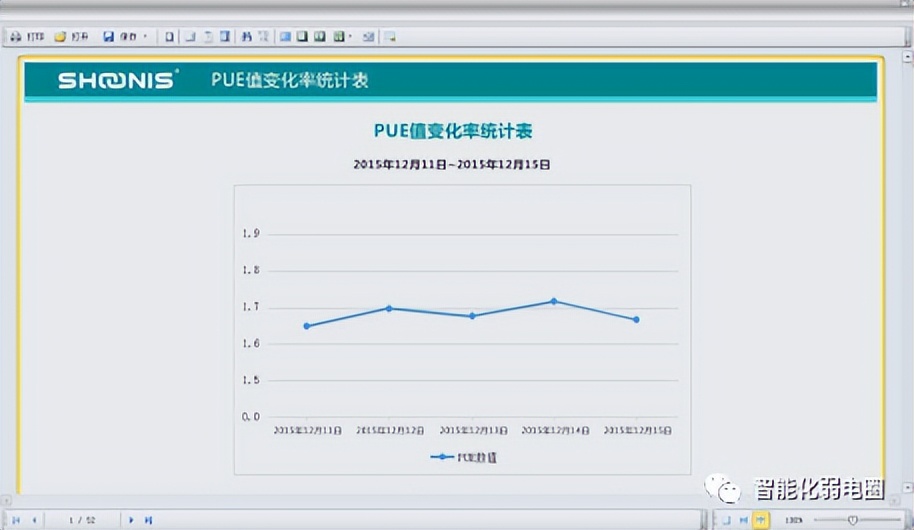
Task: Toggle the highlighted yellow zoom mode button
Action: point(761,520)
